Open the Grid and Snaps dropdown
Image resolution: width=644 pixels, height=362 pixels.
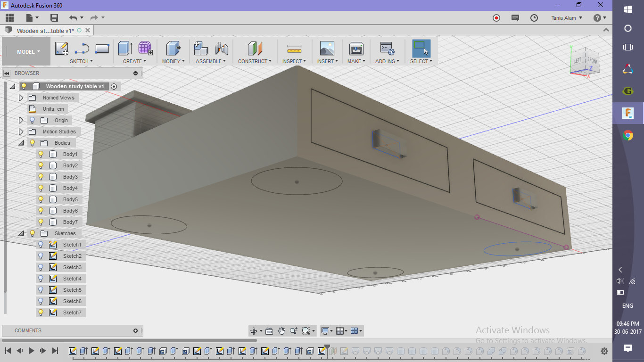tap(342, 331)
